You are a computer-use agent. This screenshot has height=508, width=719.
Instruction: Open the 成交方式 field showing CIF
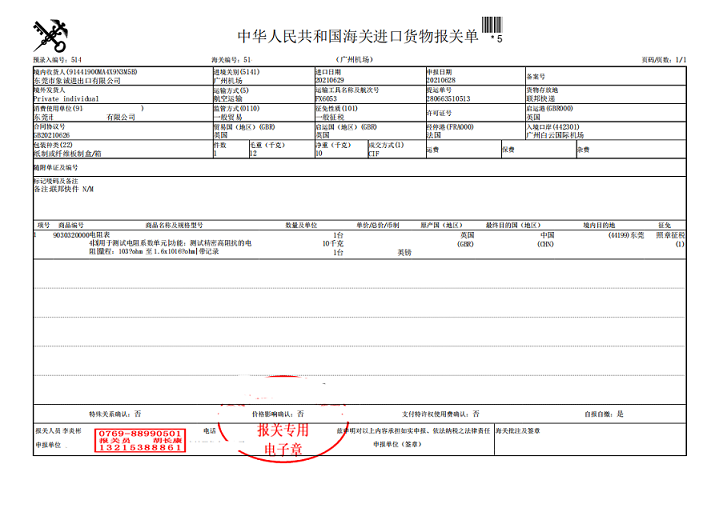(x=375, y=155)
